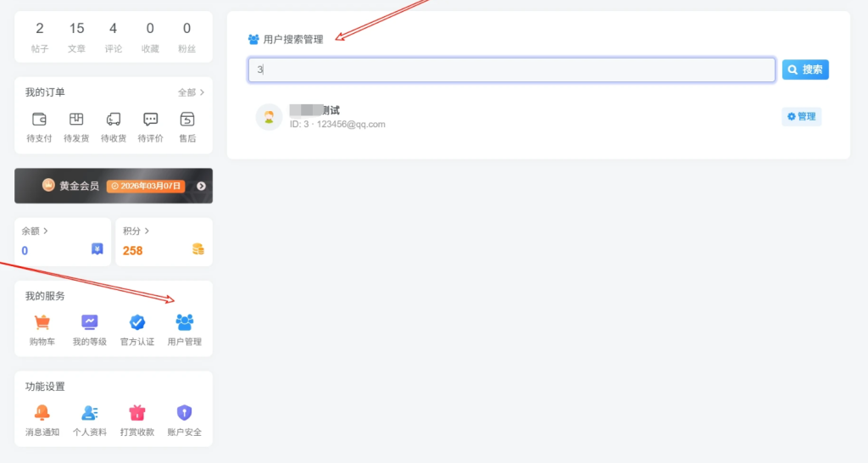Screen dimensions: 868x463
Task: Click the username ending in 测试
Action: [x=314, y=110]
